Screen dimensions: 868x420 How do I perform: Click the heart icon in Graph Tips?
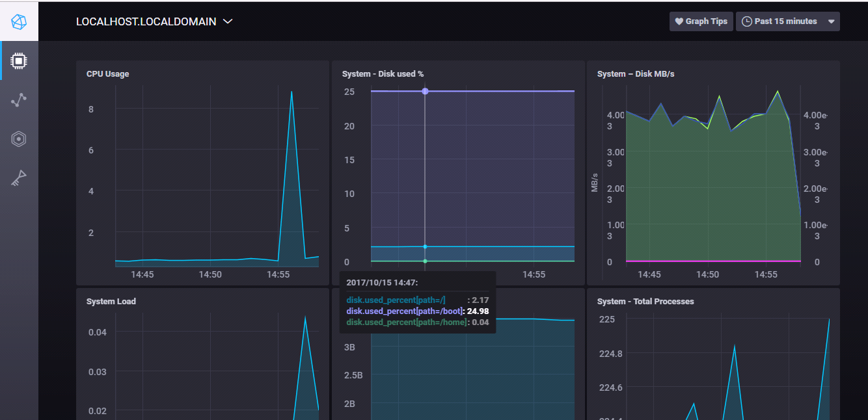coord(679,21)
